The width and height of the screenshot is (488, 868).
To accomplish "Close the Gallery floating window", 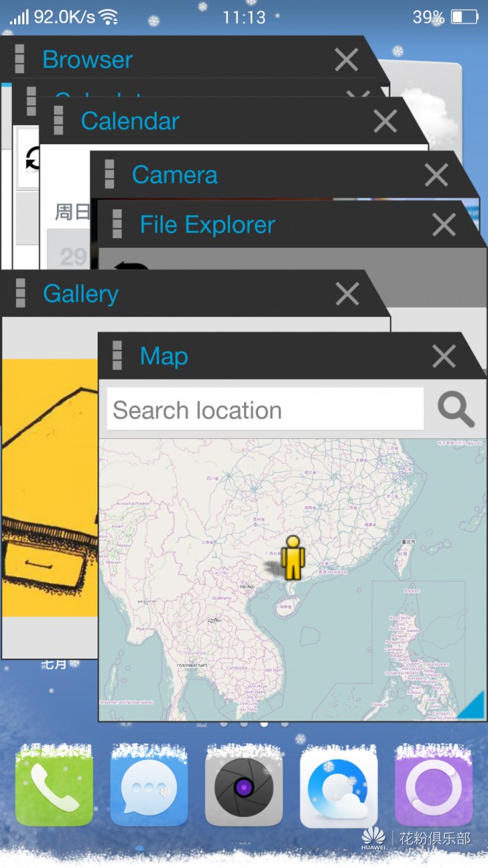I will [x=347, y=293].
